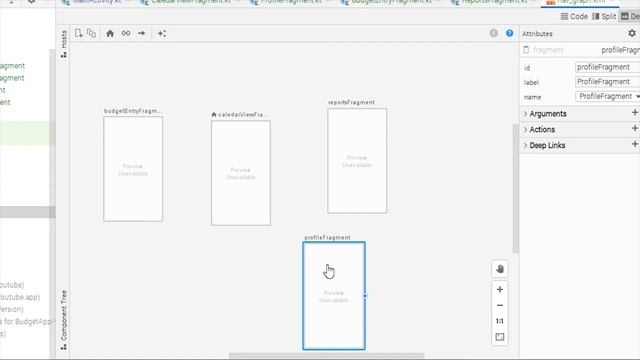The width and height of the screenshot is (640, 360).
Task: Click the Add Action arrow icon
Action: (x=141, y=33)
